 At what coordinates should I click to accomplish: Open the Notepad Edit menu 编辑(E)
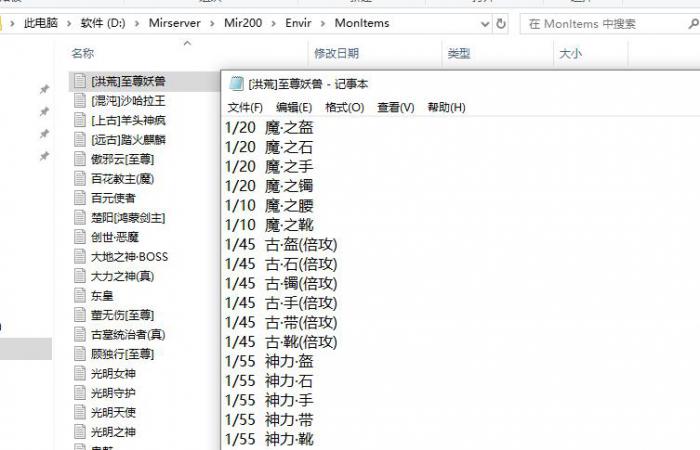pyautogui.click(x=294, y=108)
